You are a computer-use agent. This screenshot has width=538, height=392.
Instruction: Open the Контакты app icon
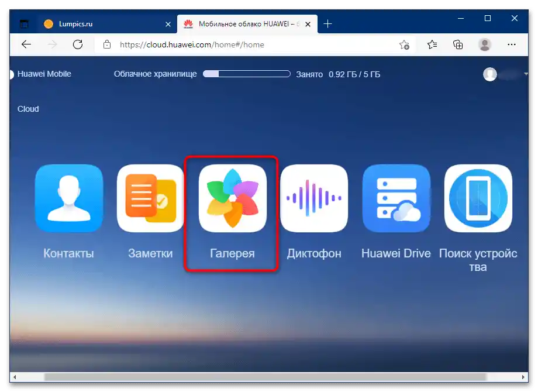[69, 198]
